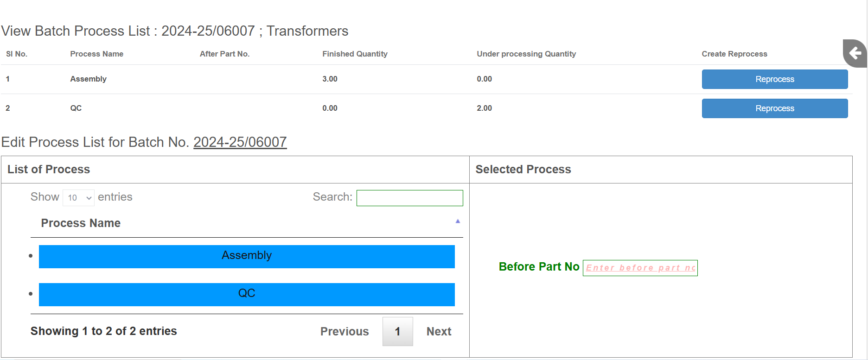Click the Search input field

point(409,198)
